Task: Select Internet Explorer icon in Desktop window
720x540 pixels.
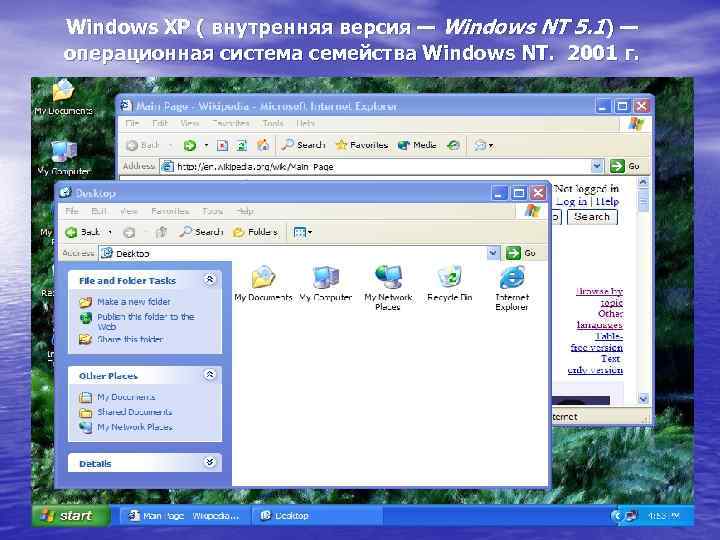Action: (x=512, y=288)
